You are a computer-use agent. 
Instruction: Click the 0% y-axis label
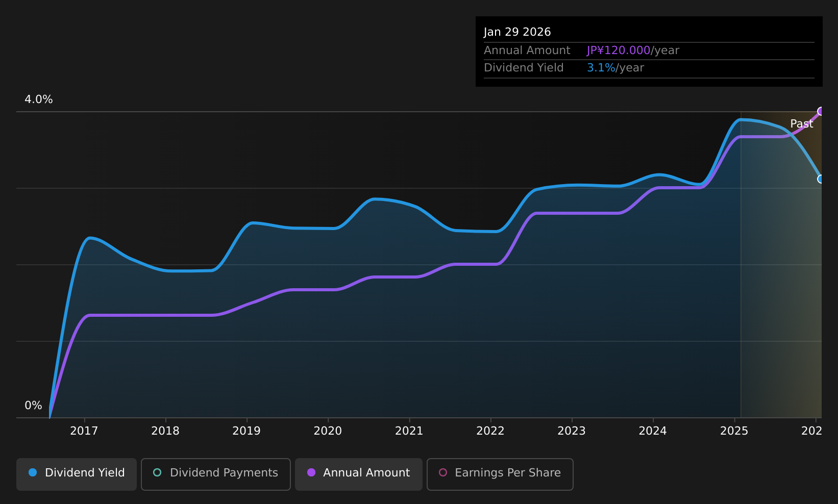tap(33, 406)
